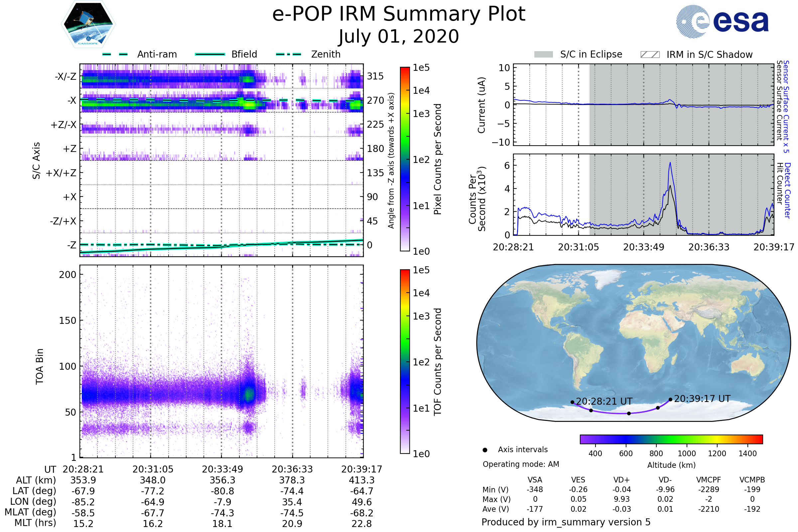
Task: Click the Pixel Counts per Second colorbar
Action: pos(405,159)
